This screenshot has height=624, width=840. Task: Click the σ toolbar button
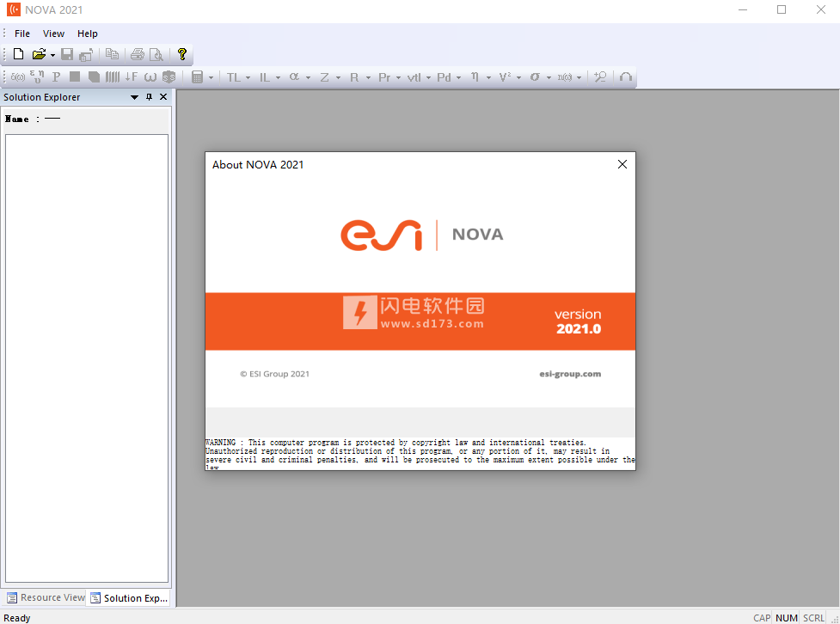click(535, 77)
